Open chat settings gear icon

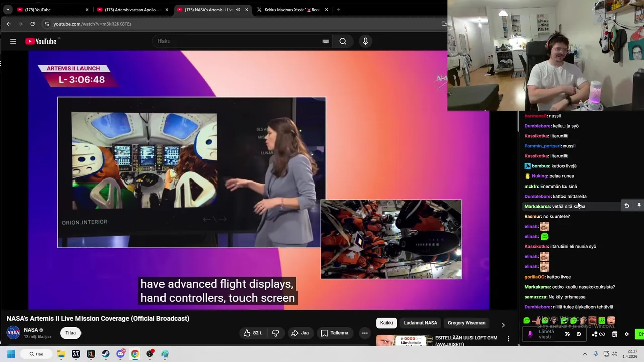pos(627,334)
